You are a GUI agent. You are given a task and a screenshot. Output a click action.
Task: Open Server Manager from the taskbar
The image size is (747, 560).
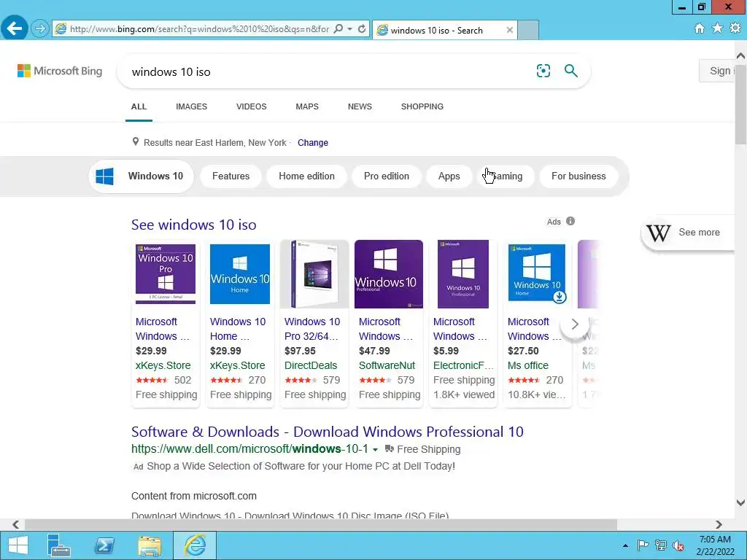pos(58,545)
